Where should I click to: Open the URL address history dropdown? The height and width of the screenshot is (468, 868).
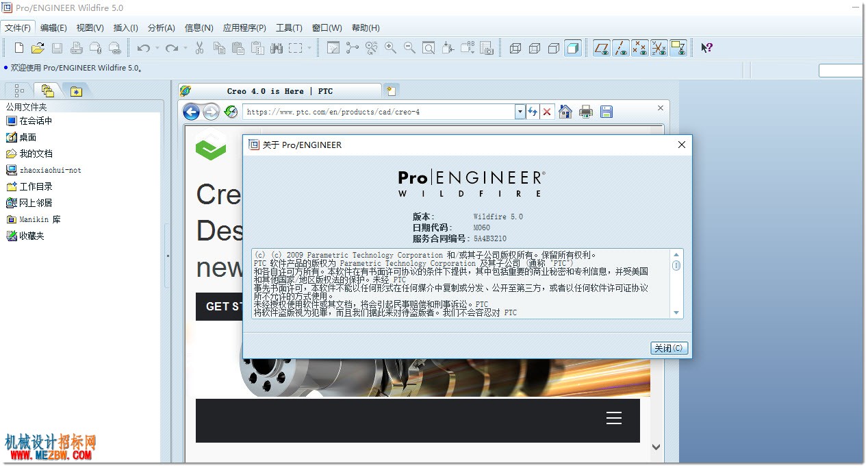tap(520, 112)
